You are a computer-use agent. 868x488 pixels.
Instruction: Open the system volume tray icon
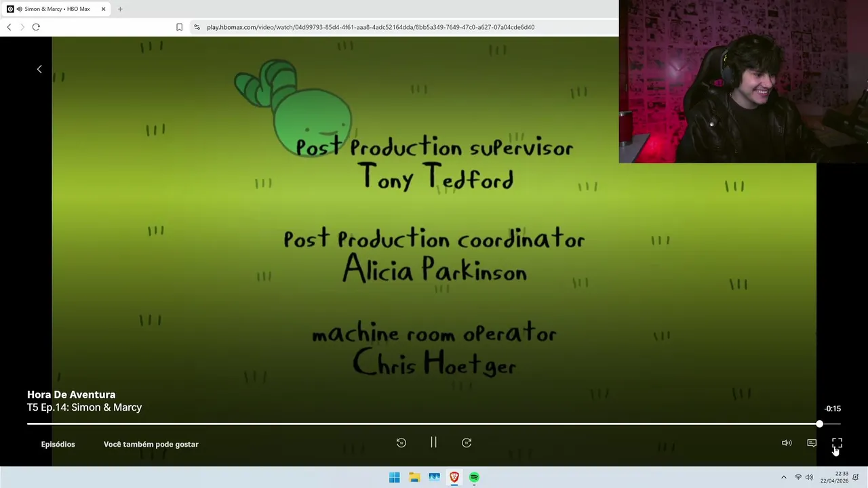[809, 478]
